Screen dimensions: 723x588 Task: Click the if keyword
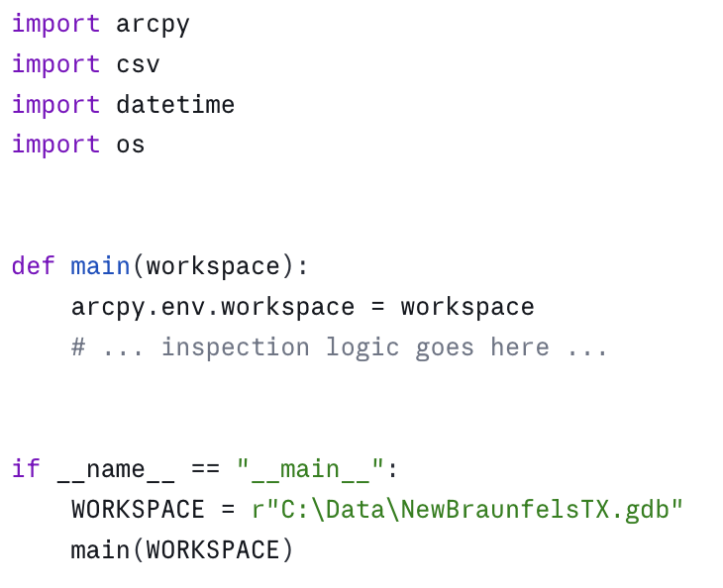point(26,469)
